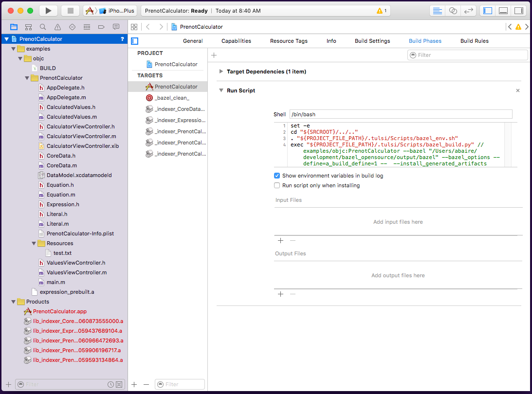Open the Project navigator folder icon
The width and height of the screenshot is (532, 394).
pos(14,27)
